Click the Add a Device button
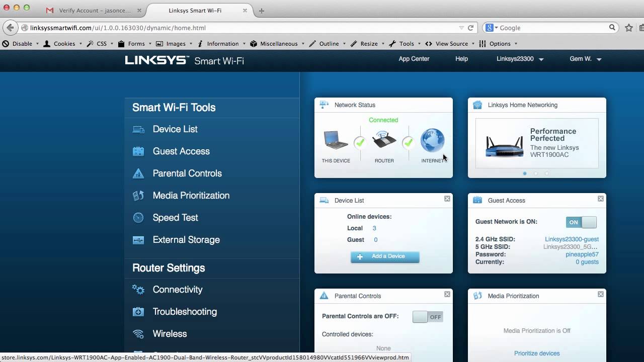Screen dimensions: 644x362 385,256
